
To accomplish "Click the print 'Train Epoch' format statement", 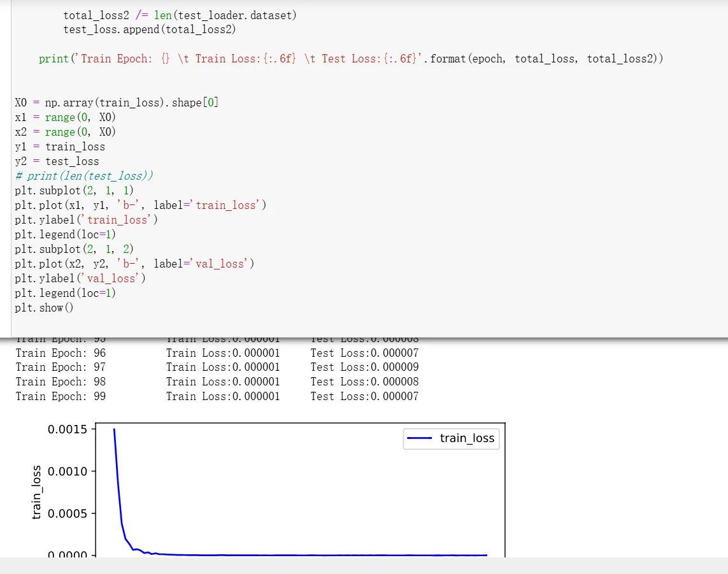I will click(x=351, y=59).
